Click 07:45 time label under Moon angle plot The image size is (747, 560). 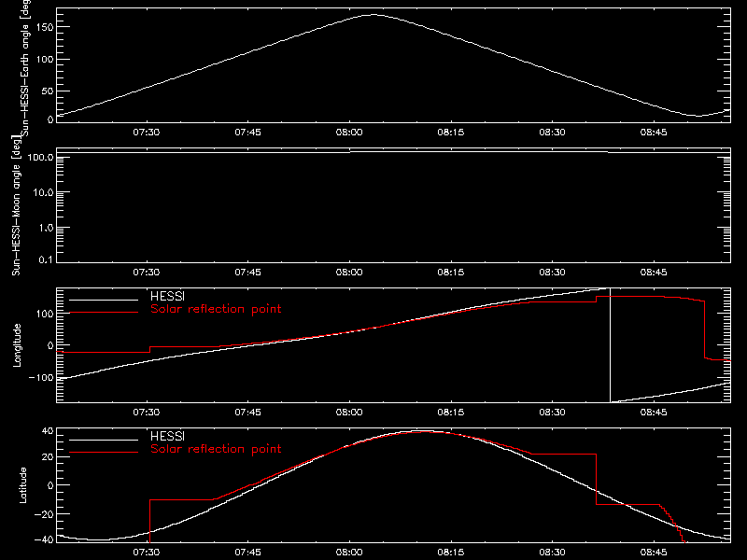(247, 273)
